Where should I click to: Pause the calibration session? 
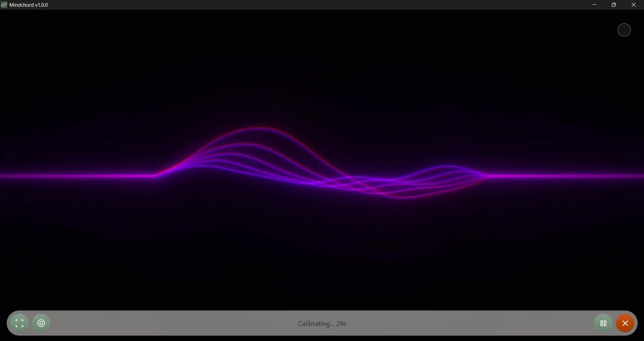pos(603,323)
